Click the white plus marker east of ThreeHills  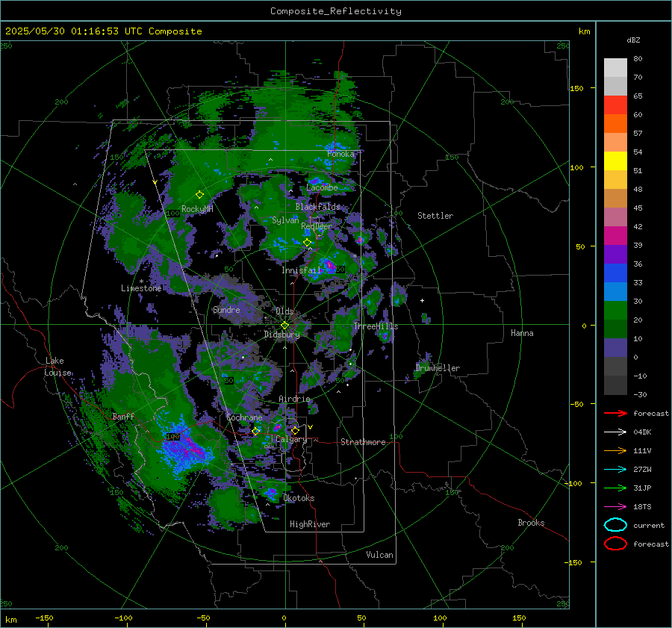[422, 300]
